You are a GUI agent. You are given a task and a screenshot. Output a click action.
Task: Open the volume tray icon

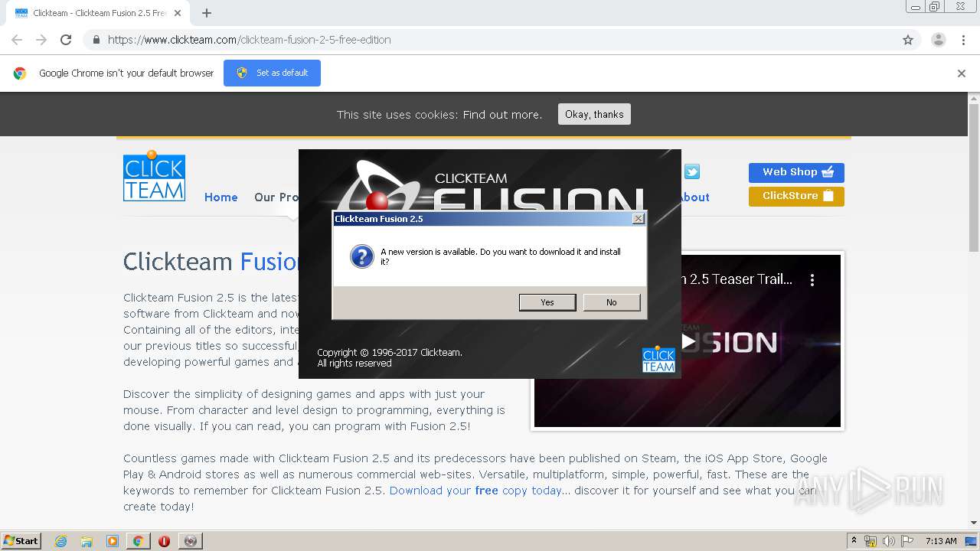889,541
